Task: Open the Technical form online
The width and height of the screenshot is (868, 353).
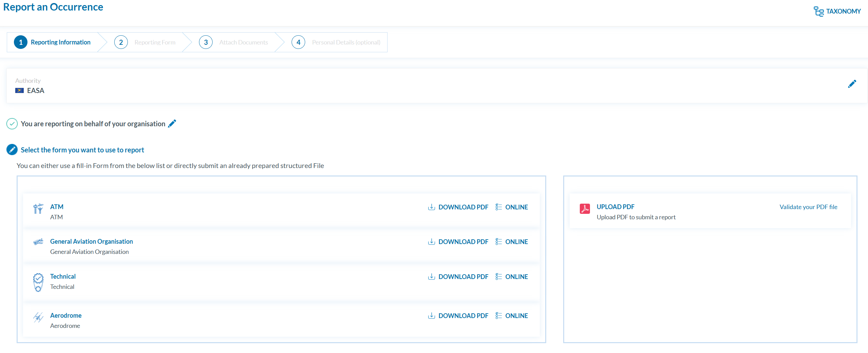Action: click(512, 277)
